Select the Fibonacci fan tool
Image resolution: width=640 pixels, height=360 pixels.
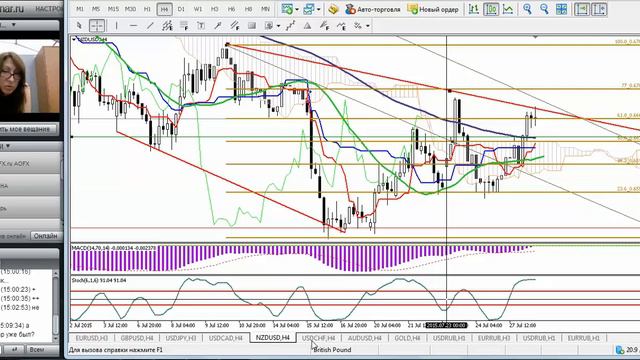[x=324, y=26]
